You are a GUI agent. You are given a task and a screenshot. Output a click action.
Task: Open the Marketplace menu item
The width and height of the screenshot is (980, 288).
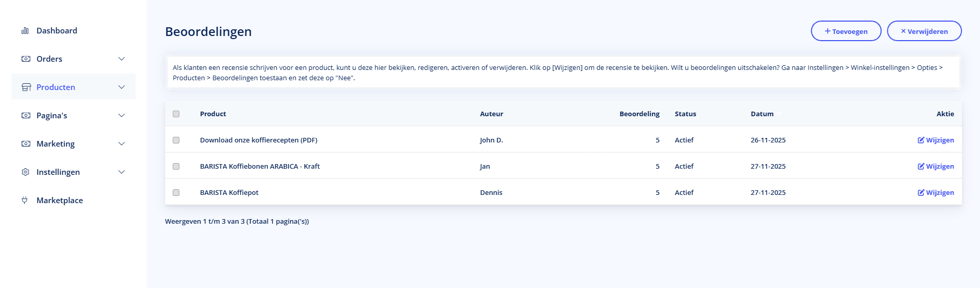click(x=60, y=201)
